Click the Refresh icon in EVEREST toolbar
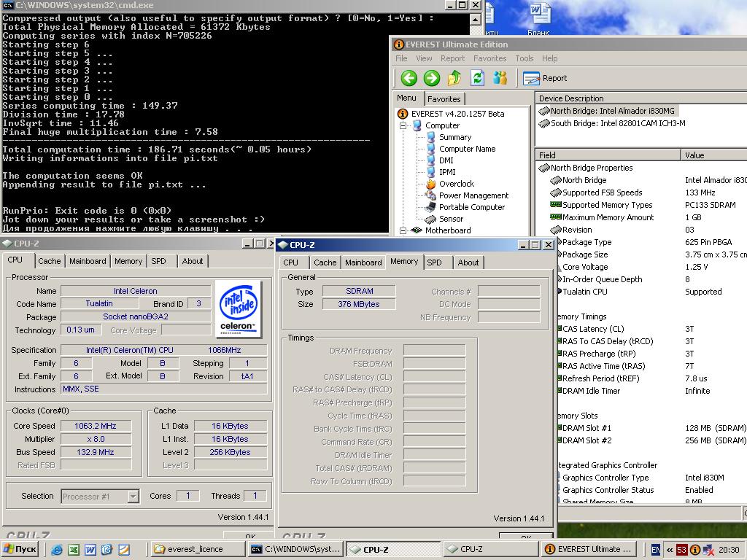747x560 pixels. pos(477,77)
